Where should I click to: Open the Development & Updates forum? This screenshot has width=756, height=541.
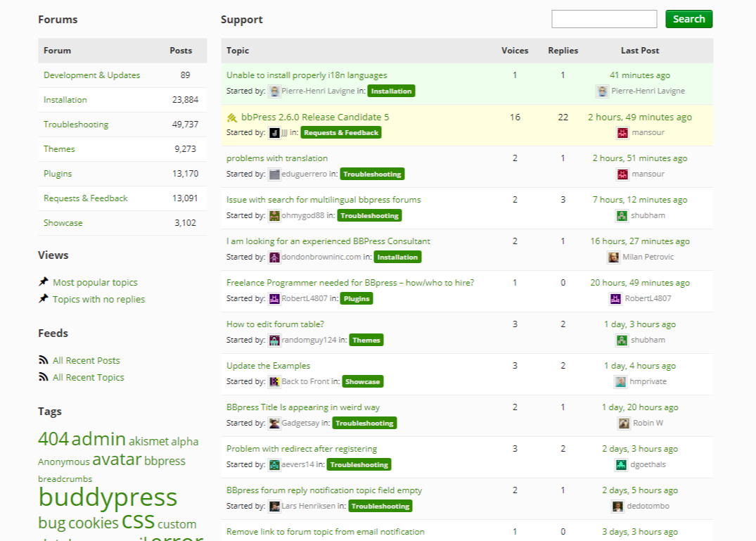pos(91,75)
